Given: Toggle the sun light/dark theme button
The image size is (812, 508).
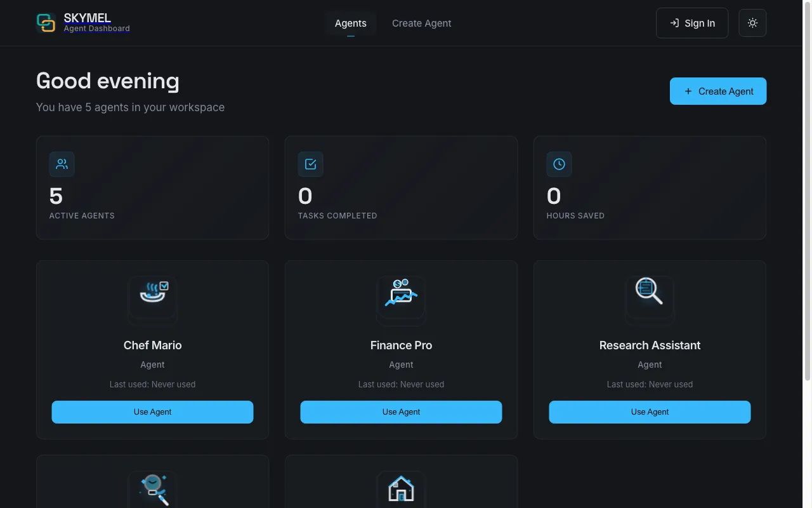Looking at the screenshot, I should [752, 23].
